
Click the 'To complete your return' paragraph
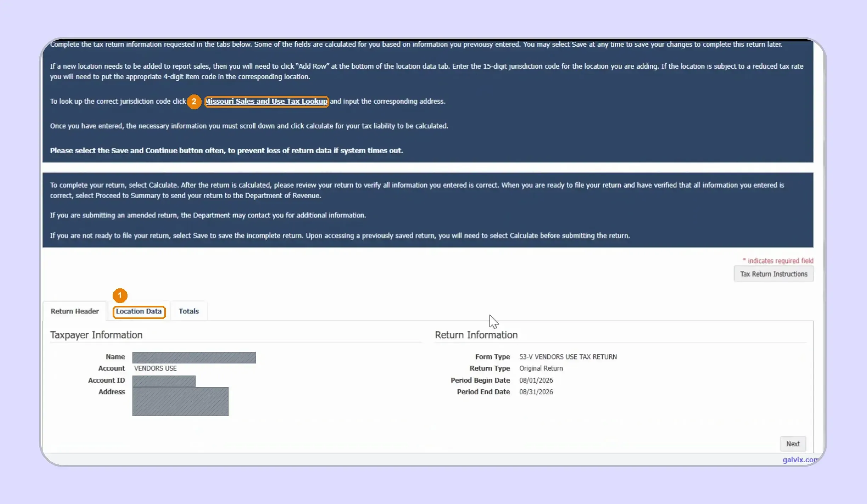tap(417, 190)
